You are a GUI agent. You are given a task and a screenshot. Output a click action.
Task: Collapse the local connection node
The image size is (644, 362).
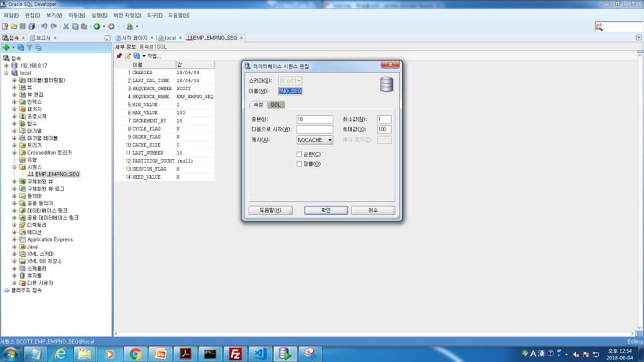click(6, 73)
